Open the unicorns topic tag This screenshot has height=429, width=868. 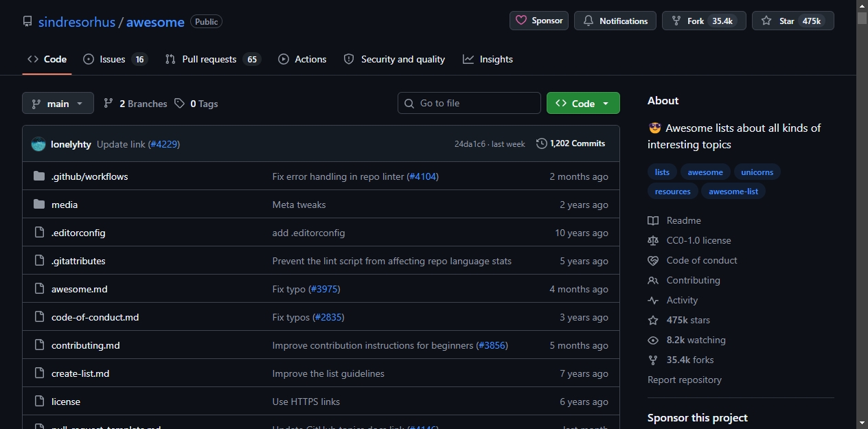click(757, 172)
